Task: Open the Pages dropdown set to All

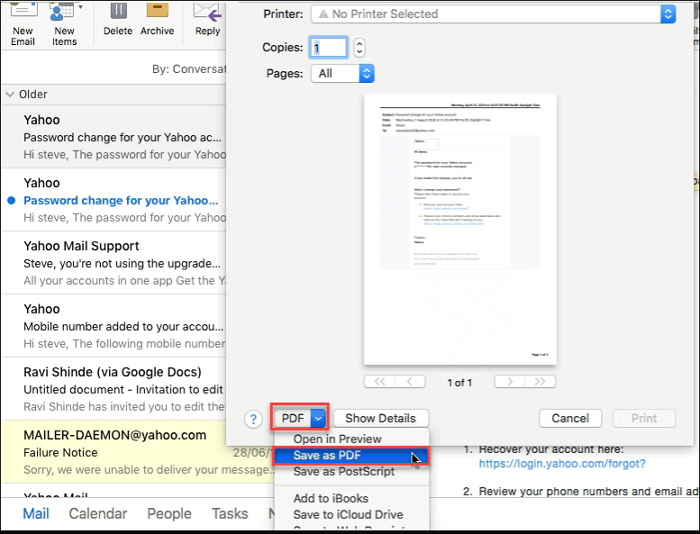Action: pos(343,73)
